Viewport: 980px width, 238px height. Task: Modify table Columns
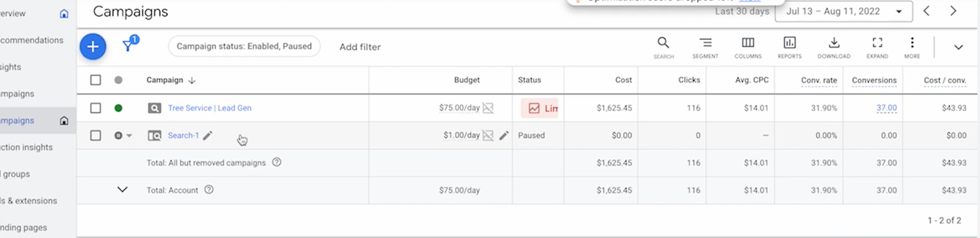pyautogui.click(x=748, y=47)
